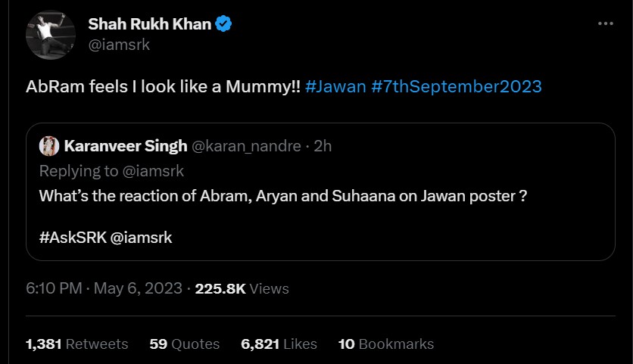Show the 59 Quotes list
This screenshot has height=364, width=633.
pos(184,344)
